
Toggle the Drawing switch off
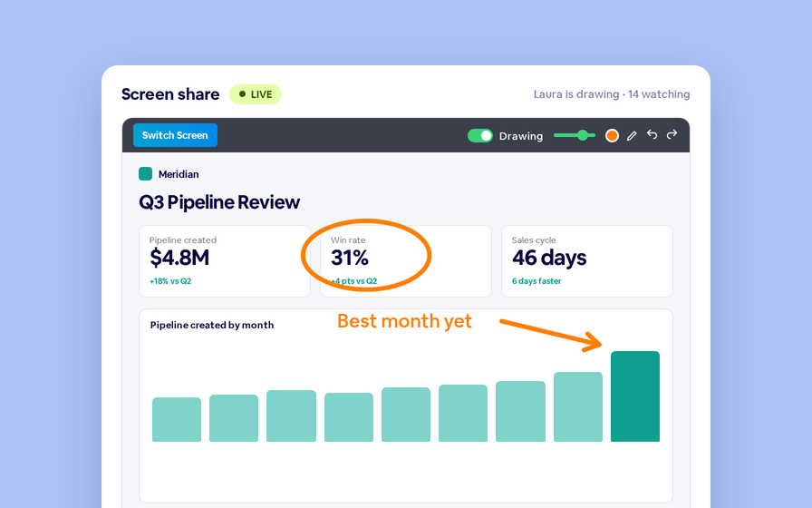(480, 136)
